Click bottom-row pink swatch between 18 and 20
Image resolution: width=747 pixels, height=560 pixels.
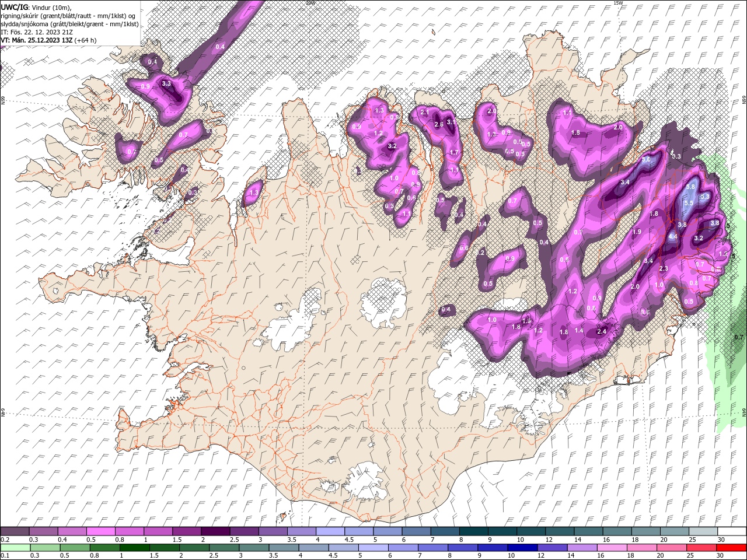tap(642, 548)
